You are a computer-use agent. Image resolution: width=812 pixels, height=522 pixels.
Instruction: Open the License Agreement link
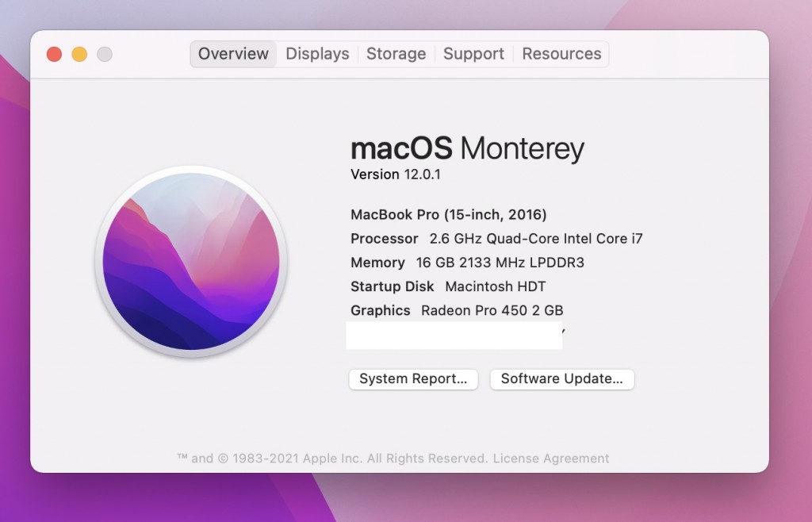point(550,459)
